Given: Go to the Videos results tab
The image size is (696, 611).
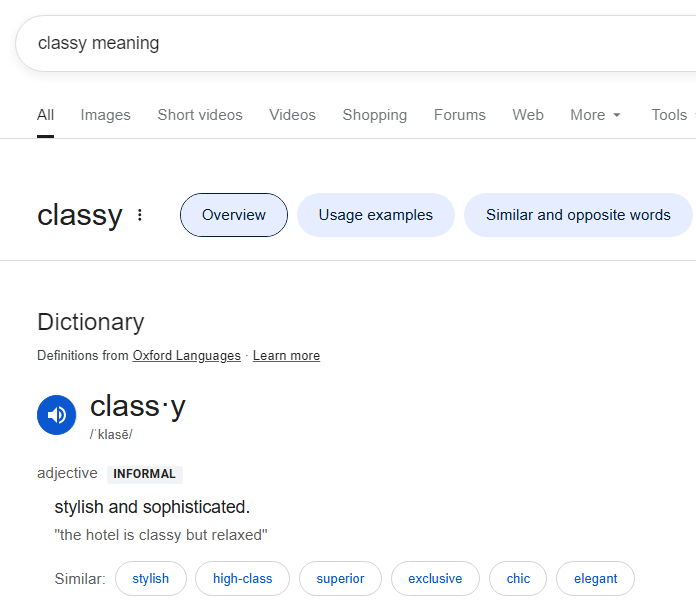Looking at the screenshot, I should point(292,115).
